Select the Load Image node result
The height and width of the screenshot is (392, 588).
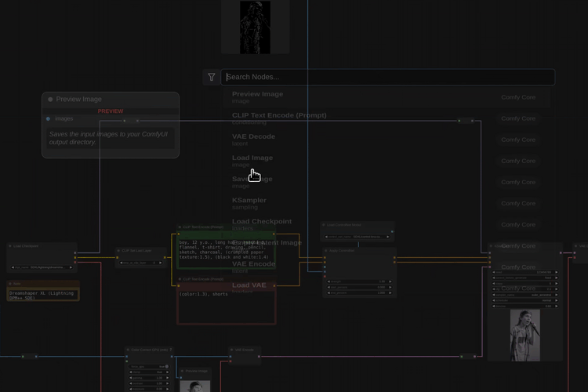252,161
